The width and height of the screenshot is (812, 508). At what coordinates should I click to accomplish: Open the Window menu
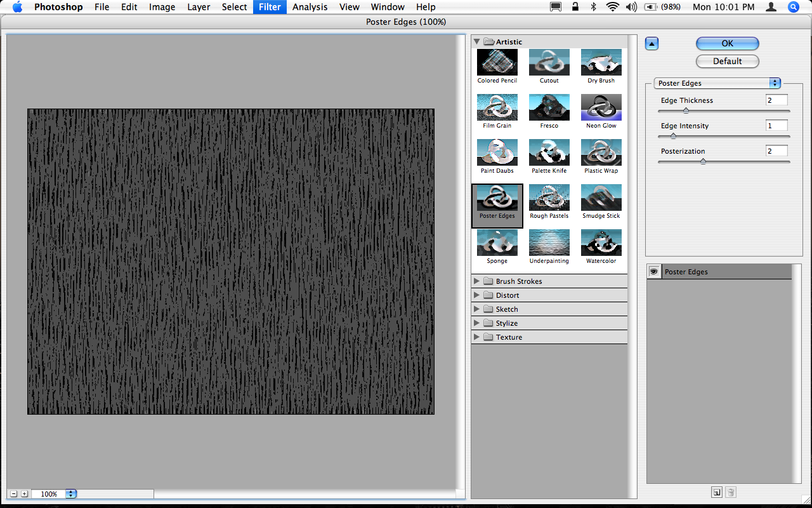(388, 7)
